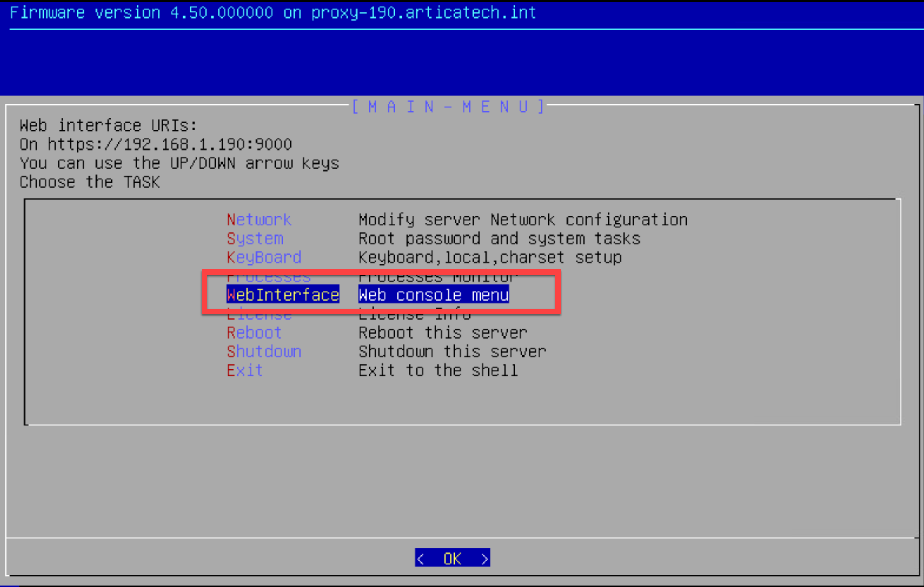Click 'Keyboard,local,charset setup' description
This screenshot has height=587, width=924.
coord(490,258)
